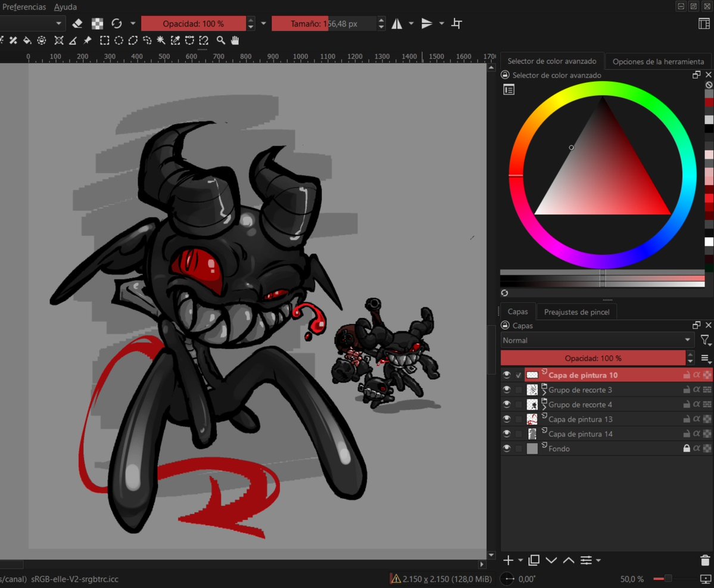This screenshot has width=714, height=588.
Task: Toggle eraser mode icon
Action: pos(77,23)
